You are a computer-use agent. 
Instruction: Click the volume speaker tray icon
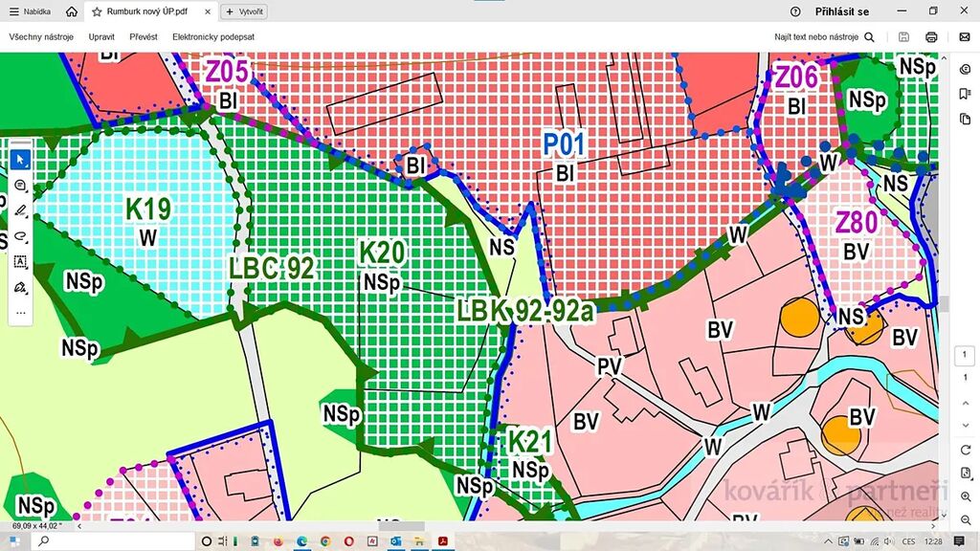tap(889, 541)
